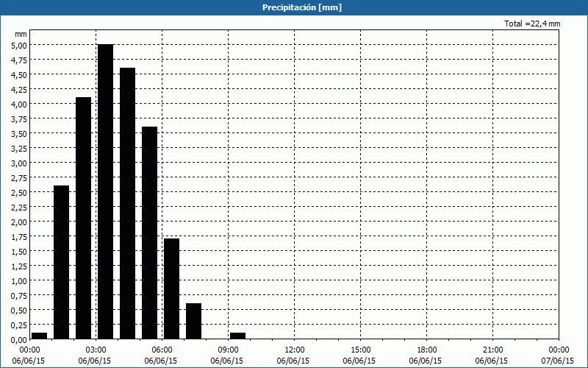Screen dimensions: 588x368
Task: Click the short bar reaching about 0,60 mm
Action: (193, 321)
